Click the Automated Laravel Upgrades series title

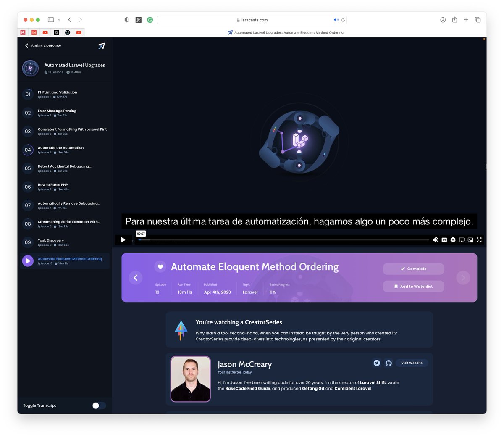click(x=75, y=65)
